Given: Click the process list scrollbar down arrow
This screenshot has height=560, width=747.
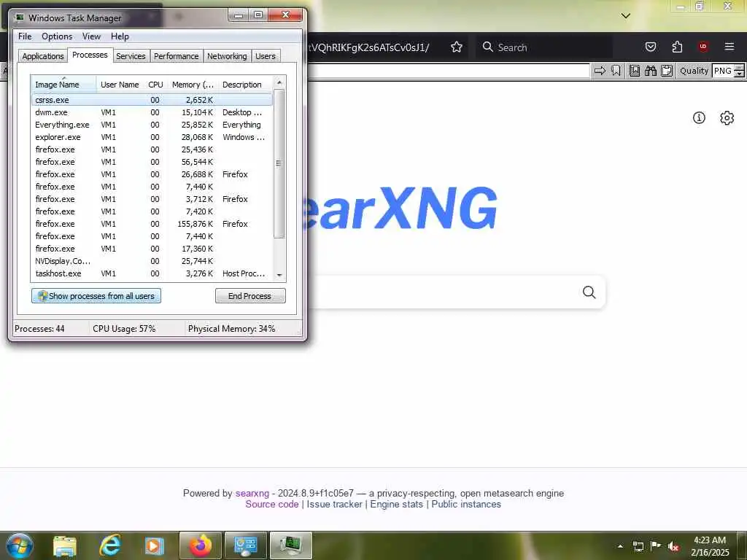Looking at the screenshot, I should 279,275.
